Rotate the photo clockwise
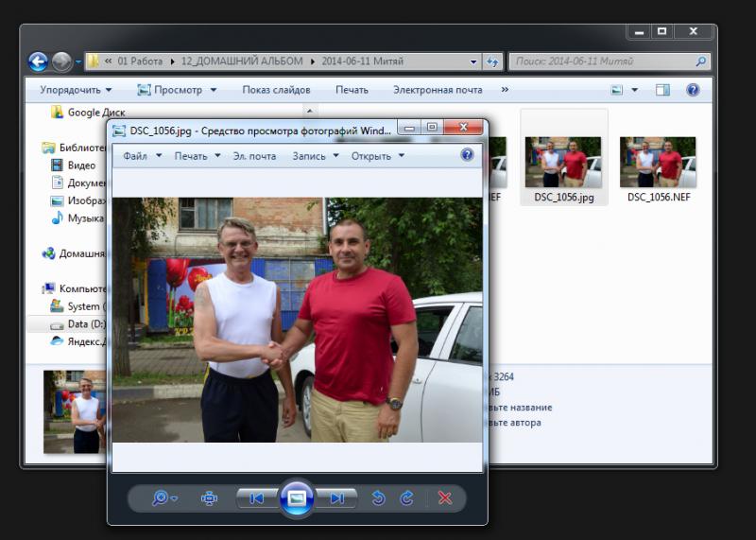The width and height of the screenshot is (756, 540). pyautogui.click(x=407, y=497)
